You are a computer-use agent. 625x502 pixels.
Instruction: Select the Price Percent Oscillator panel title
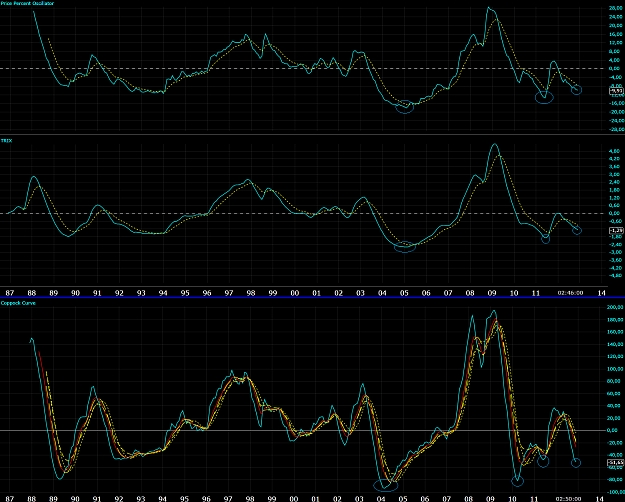tap(27, 3)
